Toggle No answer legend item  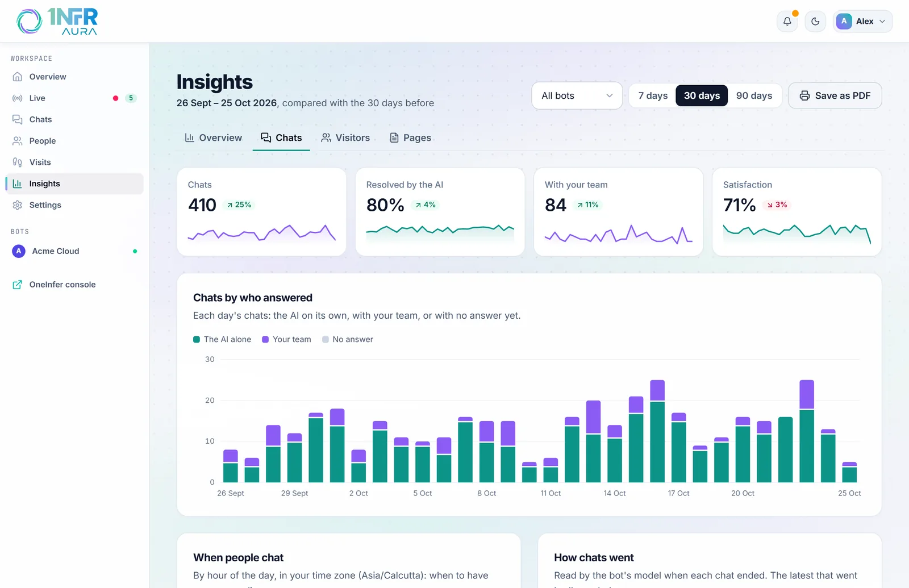coord(348,339)
